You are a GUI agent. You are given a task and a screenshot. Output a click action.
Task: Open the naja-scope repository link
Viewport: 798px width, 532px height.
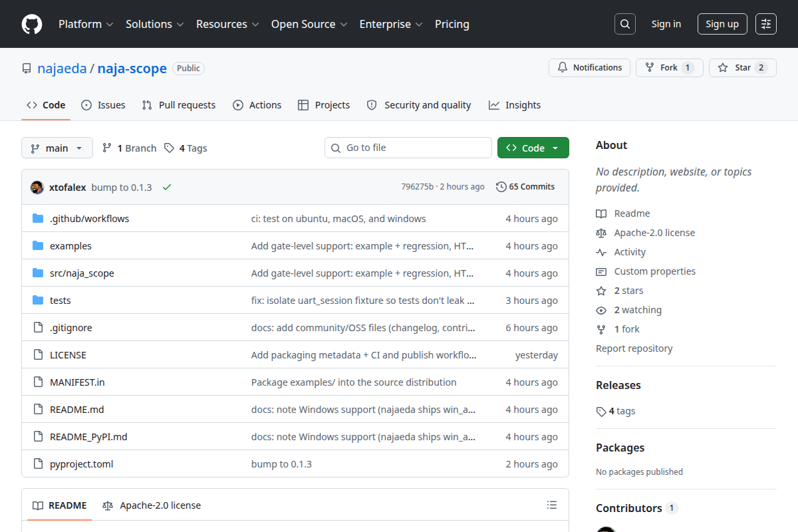tap(132, 68)
